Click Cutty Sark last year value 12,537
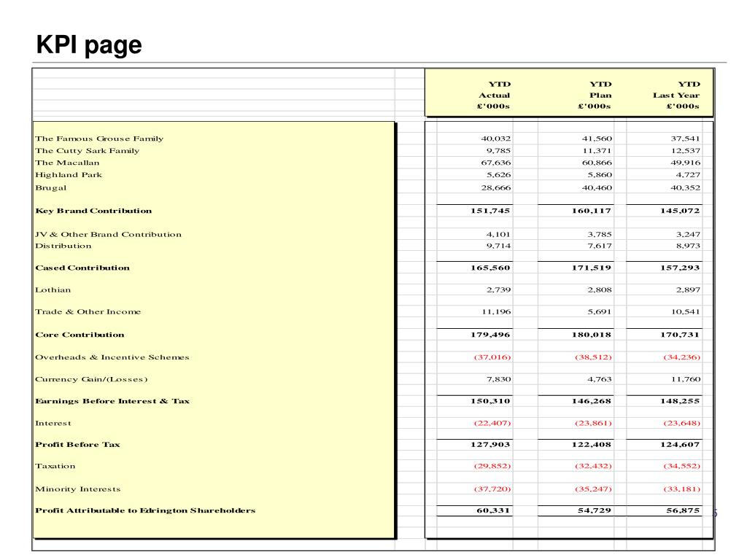Viewport: 747px width, 560px height. 686,150
